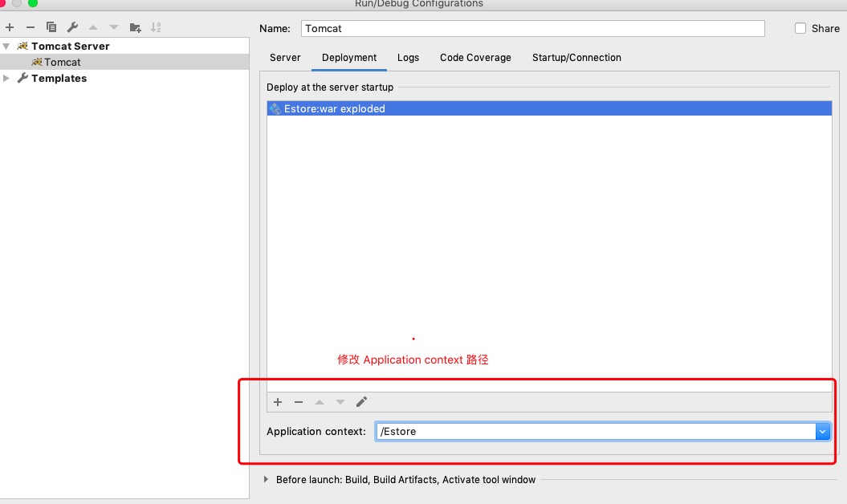Edit selected artifact with pencil icon
Viewport: 847px width, 504px height.
tap(361, 402)
